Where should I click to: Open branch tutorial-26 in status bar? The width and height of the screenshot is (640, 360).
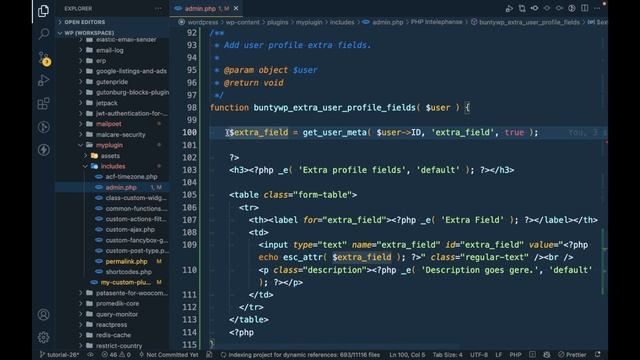point(59,355)
